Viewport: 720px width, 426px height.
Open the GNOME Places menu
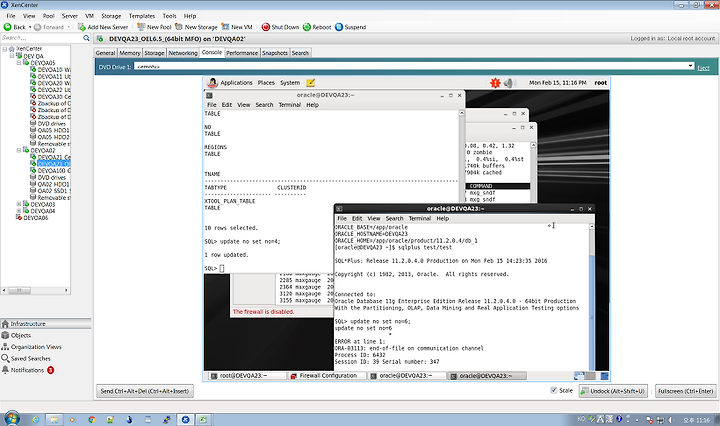pos(266,83)
